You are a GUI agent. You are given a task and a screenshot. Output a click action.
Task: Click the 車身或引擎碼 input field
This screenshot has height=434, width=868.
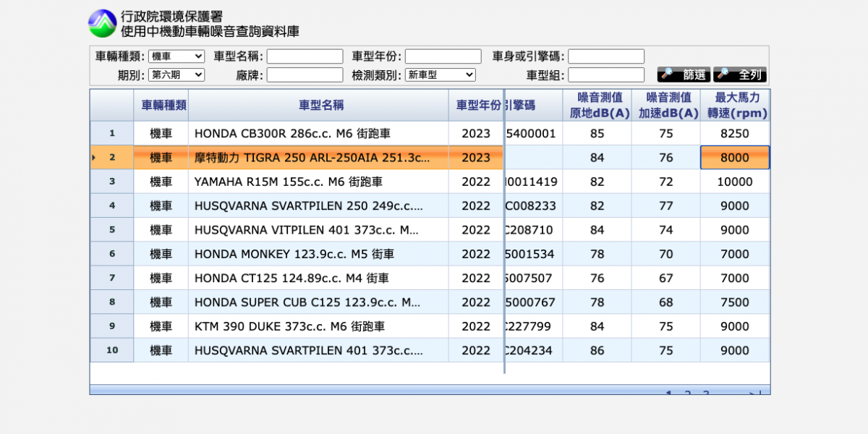point(606,56)
